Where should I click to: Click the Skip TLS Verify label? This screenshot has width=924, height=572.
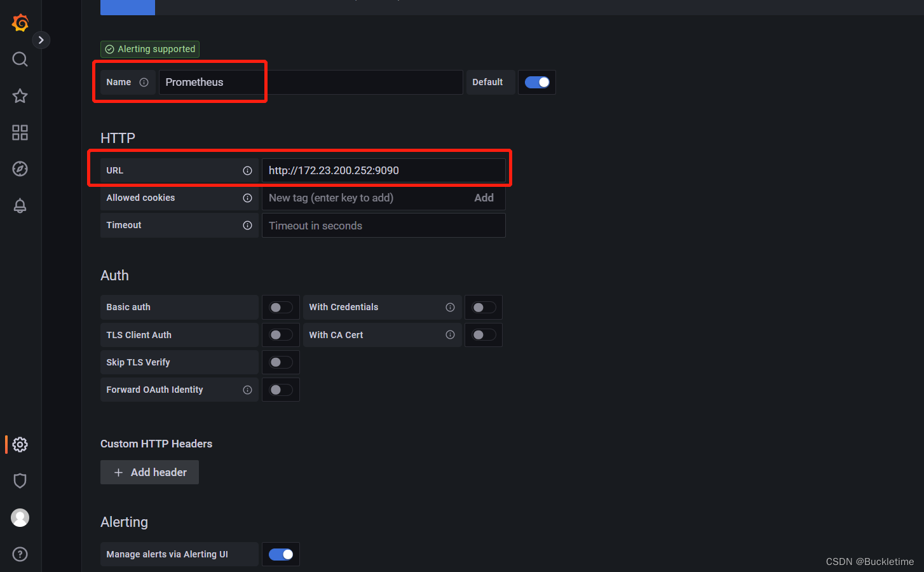tap(138, 362)
